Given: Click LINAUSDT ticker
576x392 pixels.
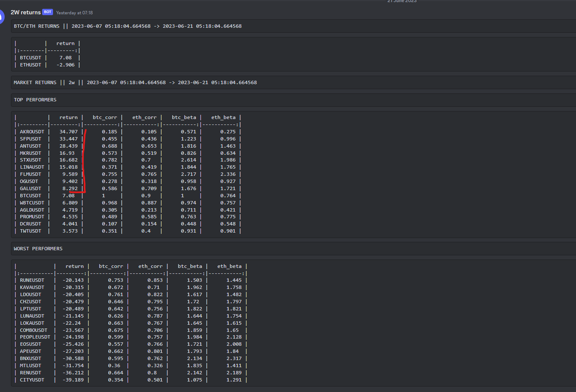Looking at the screenshot, I should coord(32,167).
